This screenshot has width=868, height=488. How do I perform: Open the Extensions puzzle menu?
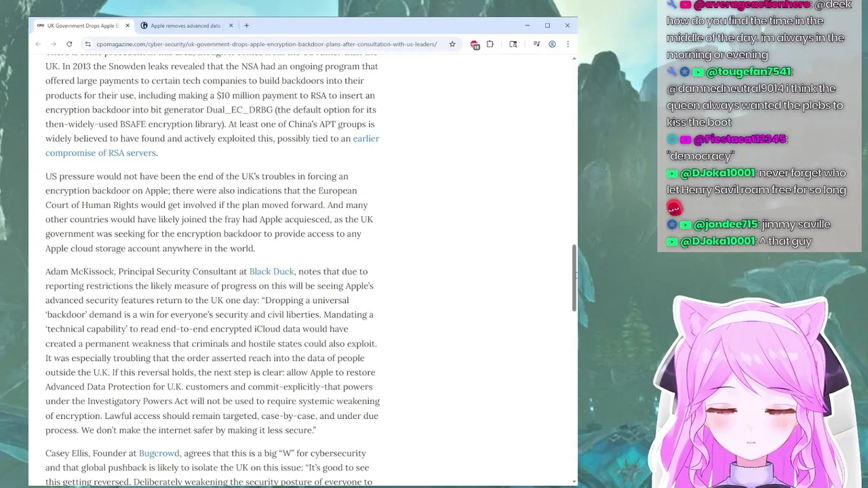click(490, 44)
